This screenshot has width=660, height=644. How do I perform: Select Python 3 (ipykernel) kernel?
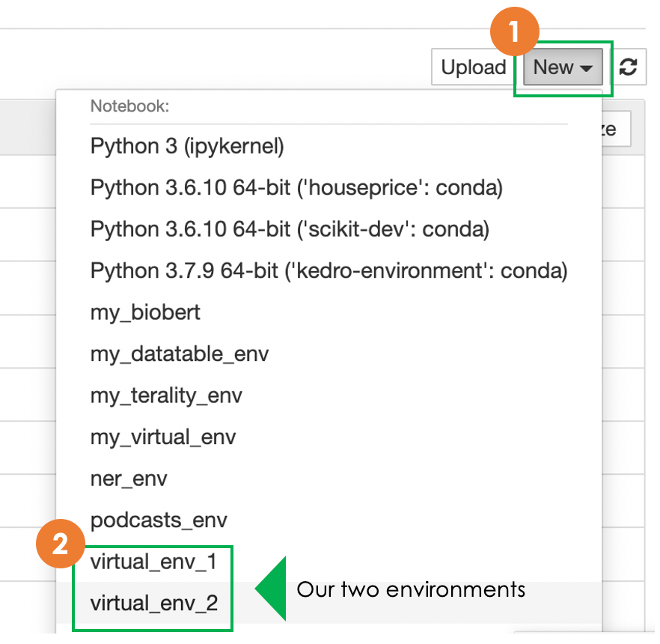(186, 146)
